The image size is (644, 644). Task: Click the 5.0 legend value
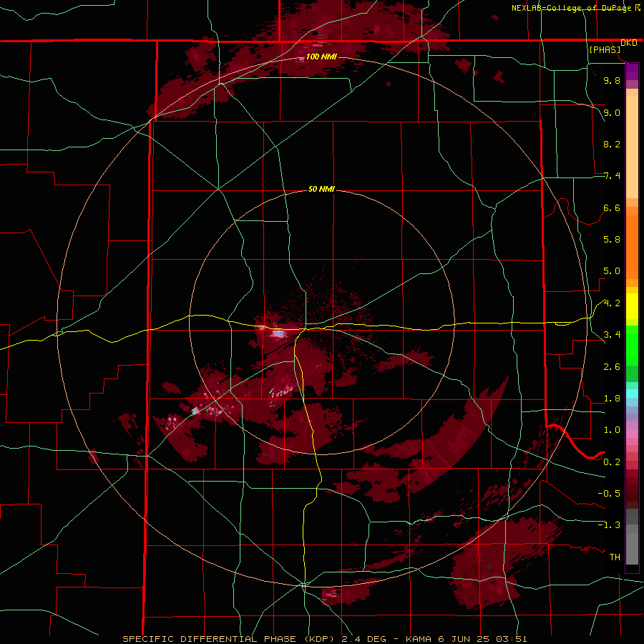click(612, 271)
